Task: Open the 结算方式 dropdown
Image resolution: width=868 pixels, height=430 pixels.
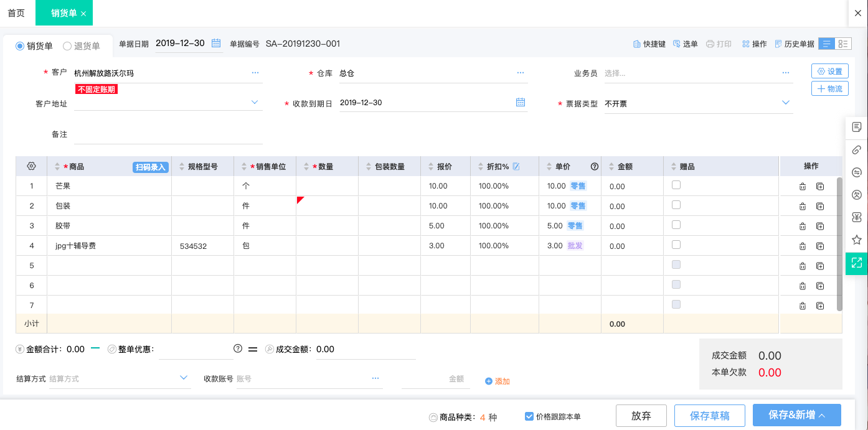Action: pyautogui.click(x=183, y=377)
